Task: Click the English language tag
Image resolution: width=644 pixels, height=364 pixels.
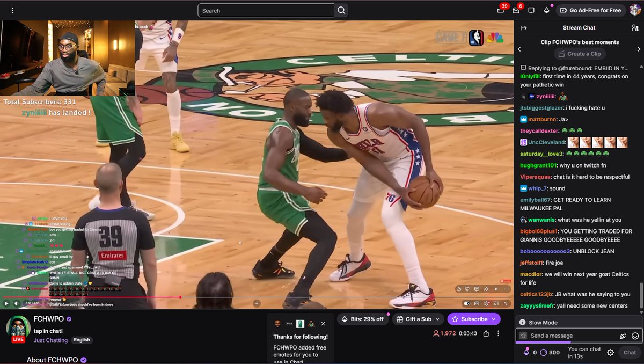Action: [x=82, y=340]
